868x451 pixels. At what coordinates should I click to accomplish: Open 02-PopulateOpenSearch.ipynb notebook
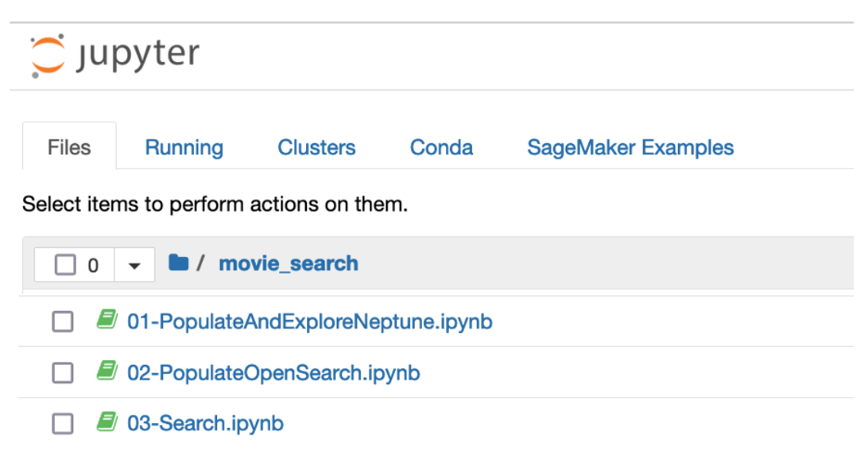(274, 373)
